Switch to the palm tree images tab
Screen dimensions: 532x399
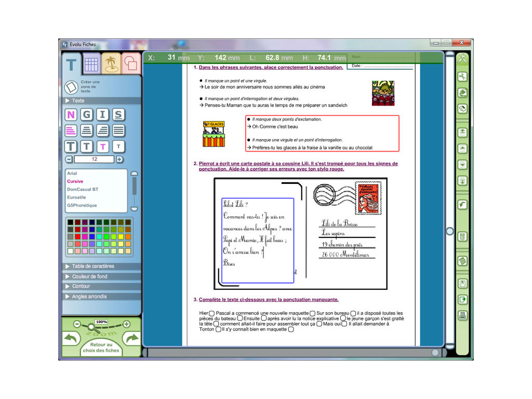click(111, 62)
